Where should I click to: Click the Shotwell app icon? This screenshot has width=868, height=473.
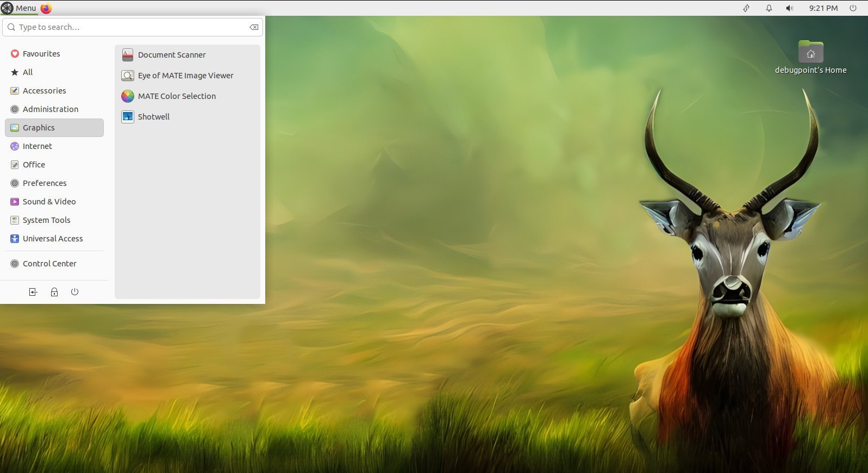click(x=128, y=117)
